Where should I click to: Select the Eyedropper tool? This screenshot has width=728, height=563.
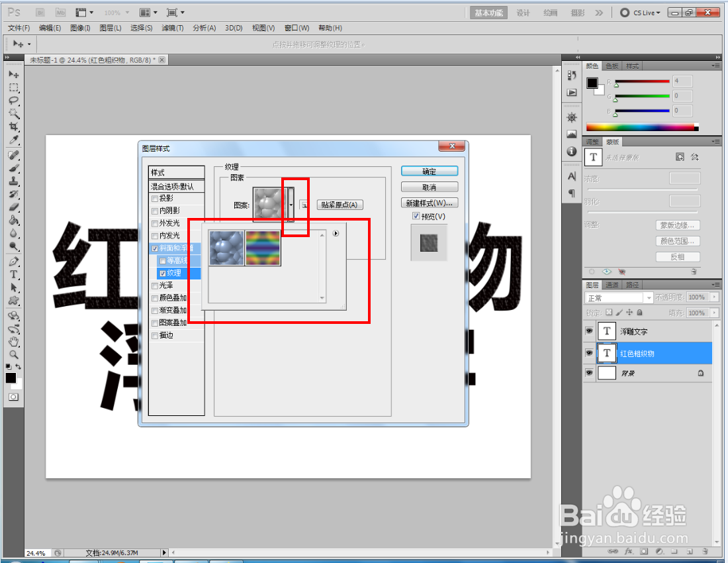click(x=13, y=139)
